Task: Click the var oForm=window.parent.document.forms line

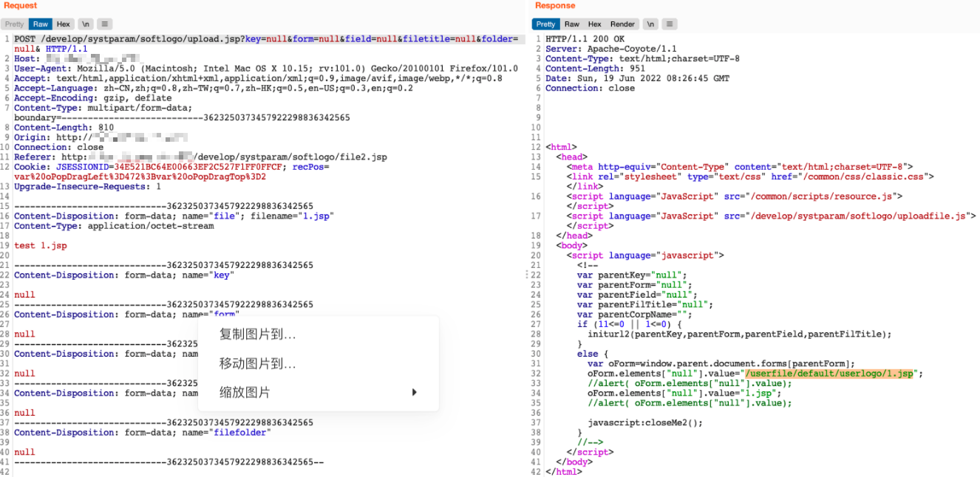Action: pos(721,363)
